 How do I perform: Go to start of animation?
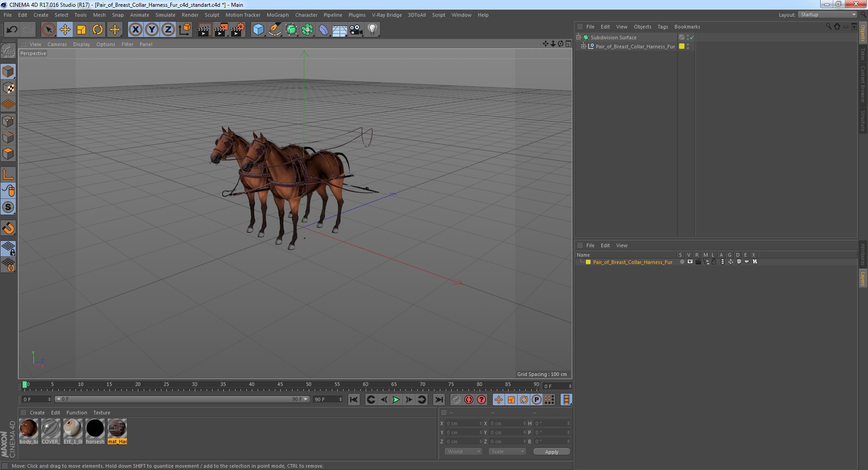(354, 399)
